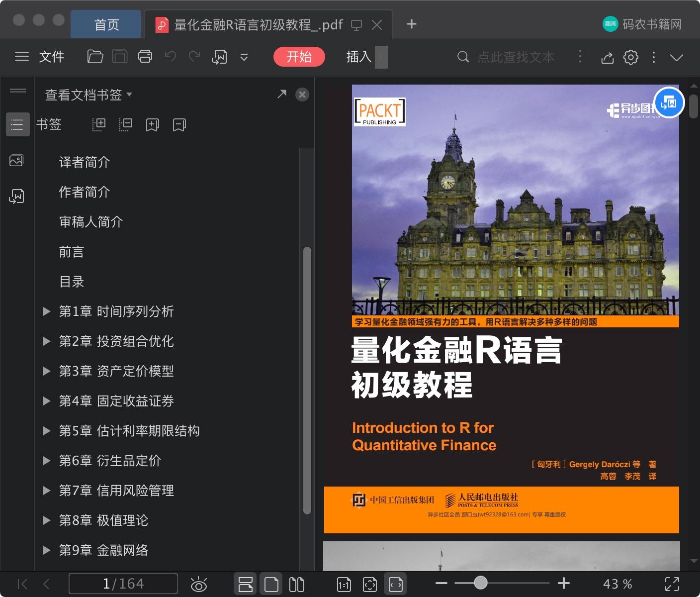The image size is (700, 597).
Task: Open the 译者简介 bookmark
Action: point(85,162)
